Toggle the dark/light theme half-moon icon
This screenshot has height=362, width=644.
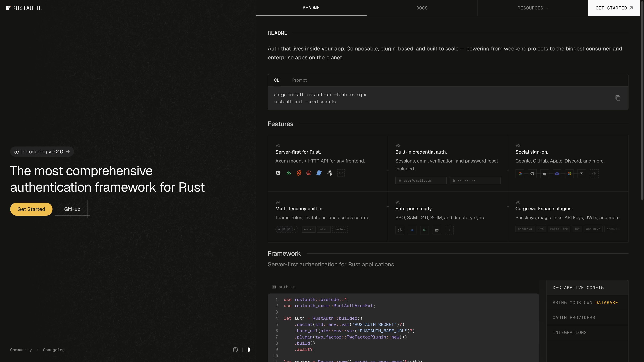(x=248, y=350)
